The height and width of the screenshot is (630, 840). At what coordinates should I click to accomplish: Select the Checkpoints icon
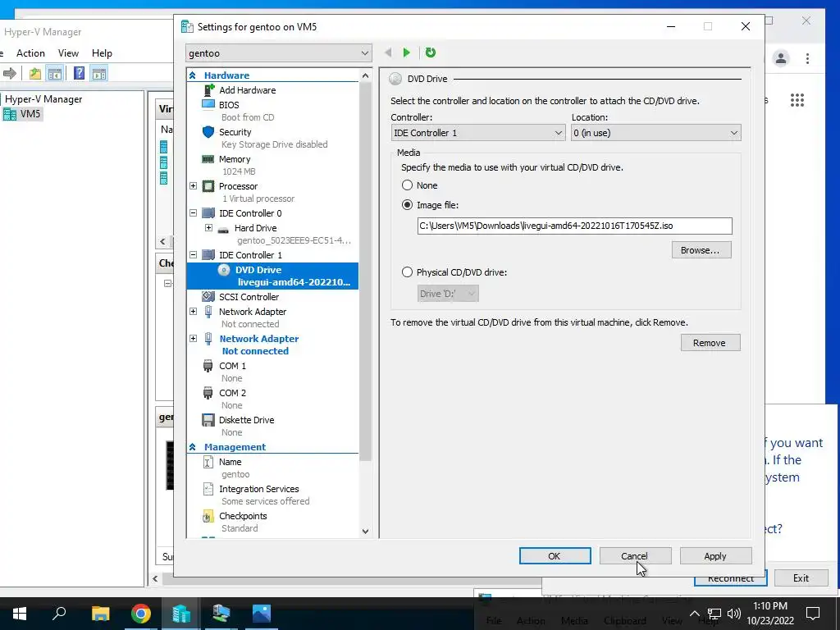click(208, 516)
